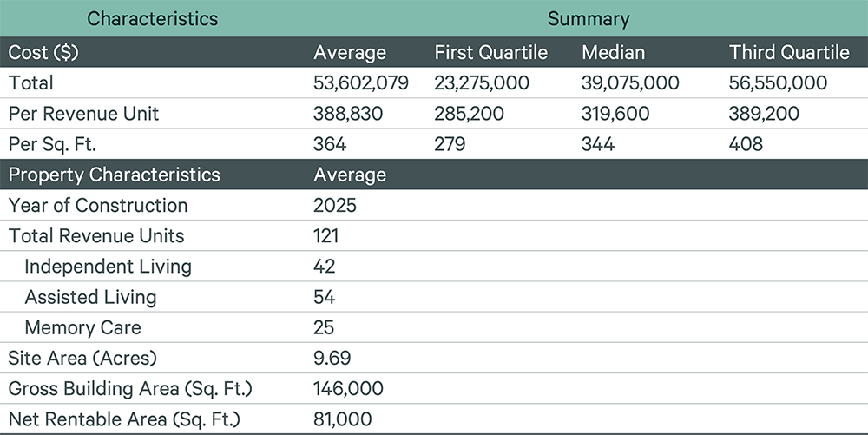Click the First Quartile column heading
This screenshot has height=435, width=868.
[x=490, y=53]
